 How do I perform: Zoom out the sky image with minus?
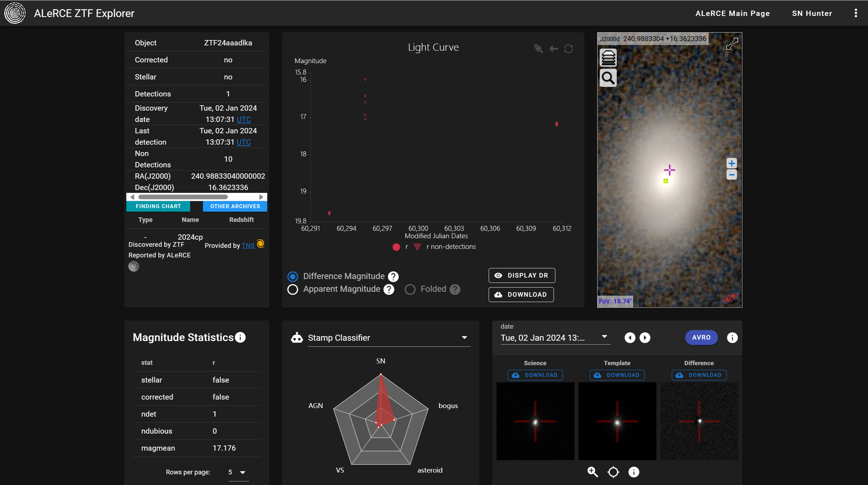pos(731,175)
